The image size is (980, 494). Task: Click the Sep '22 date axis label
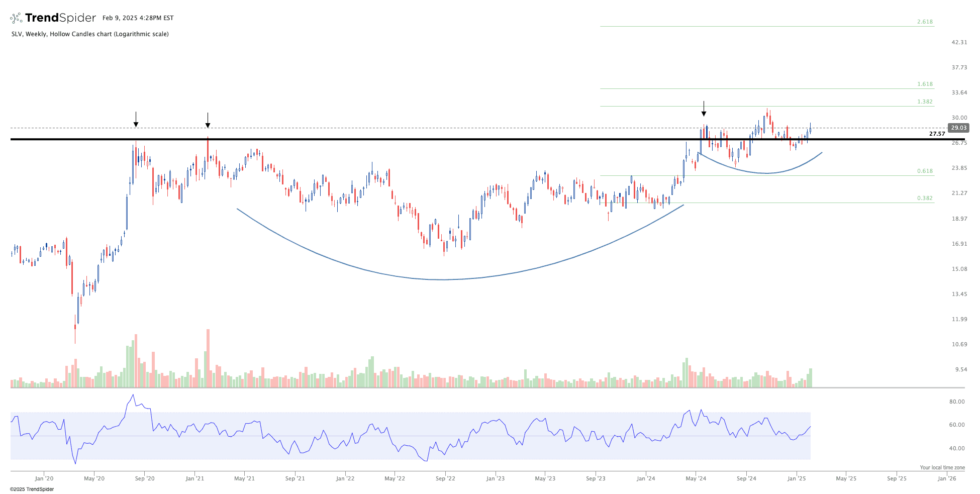[445, 478]
